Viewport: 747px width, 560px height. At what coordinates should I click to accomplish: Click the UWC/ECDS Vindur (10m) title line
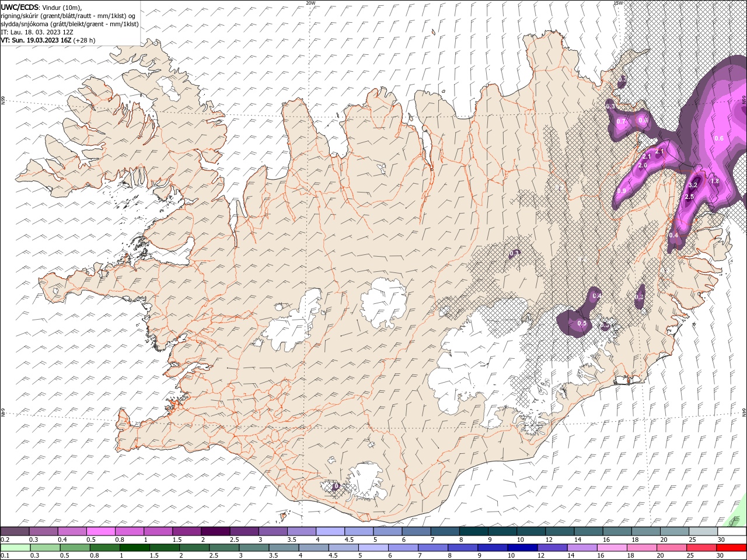41,7
